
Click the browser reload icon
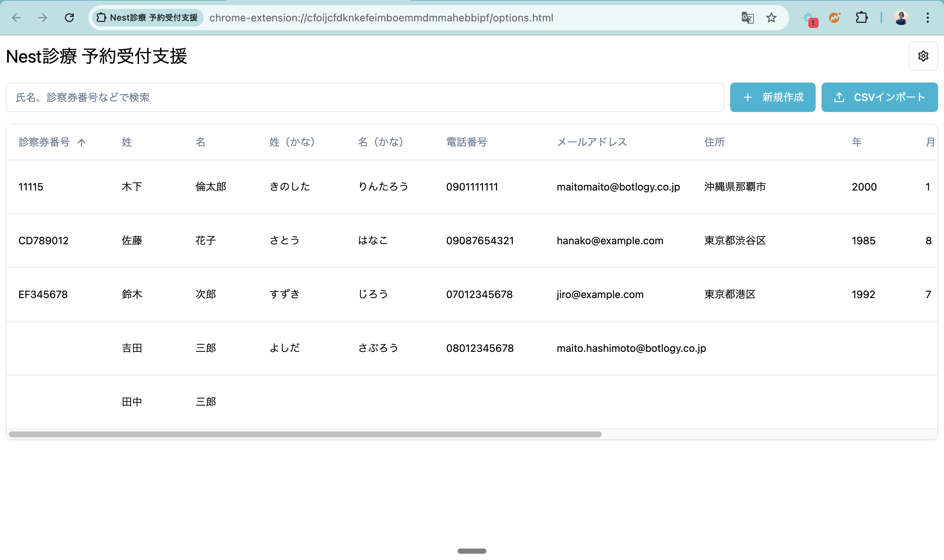(69, 18)
